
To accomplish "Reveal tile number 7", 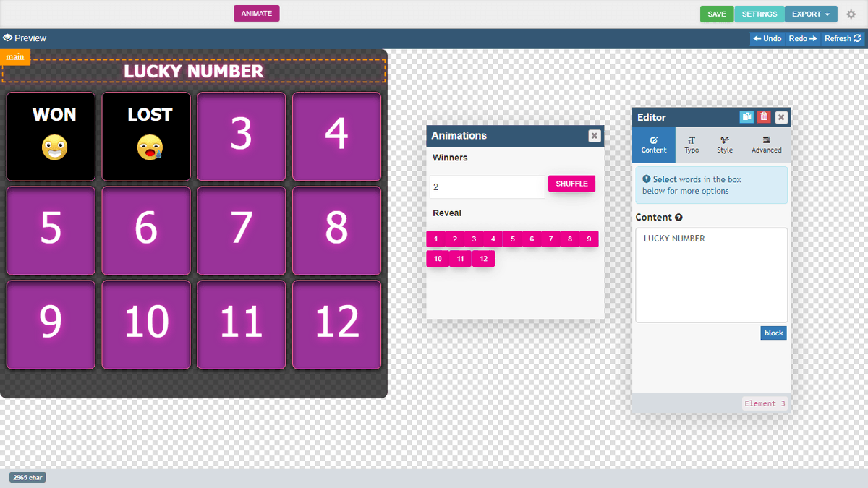I will point(551,239).
